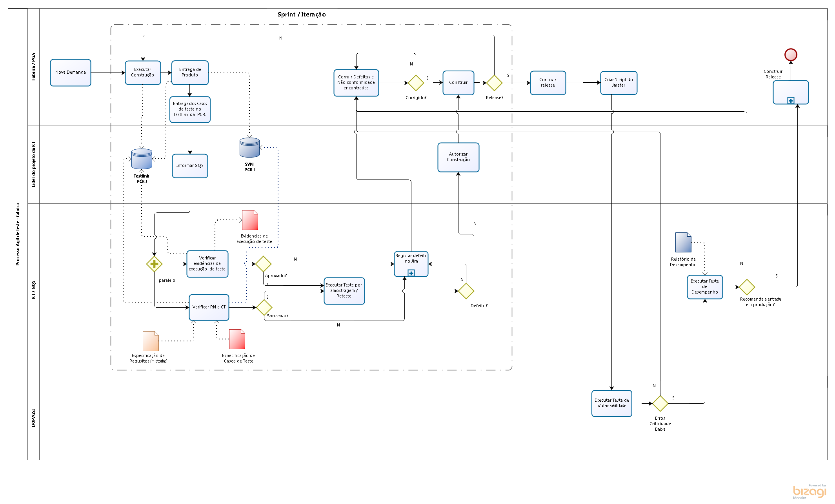
Task: Click the Corrigido? decision gateway
Action: click(416, 83)
